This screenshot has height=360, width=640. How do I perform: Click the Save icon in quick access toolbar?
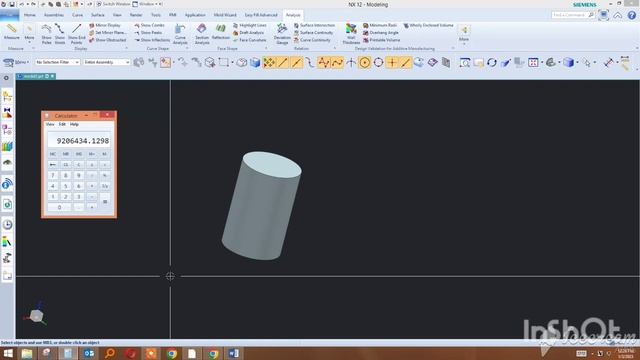tap(11, 4)
